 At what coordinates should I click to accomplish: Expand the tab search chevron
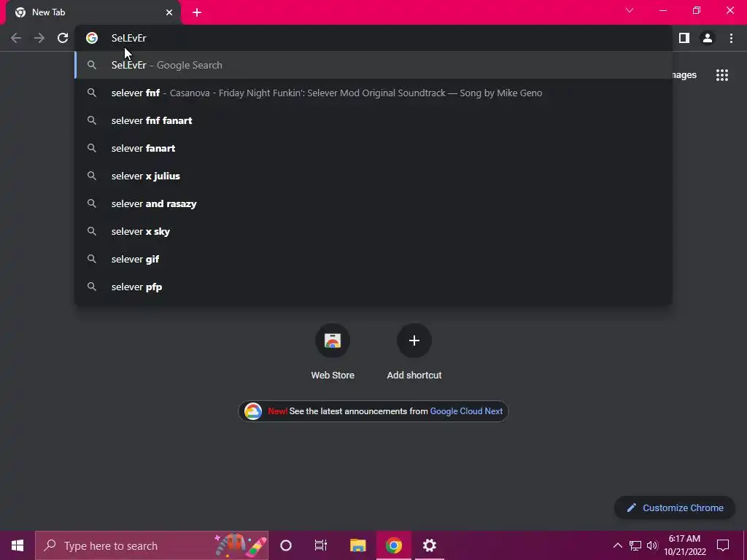630,10
